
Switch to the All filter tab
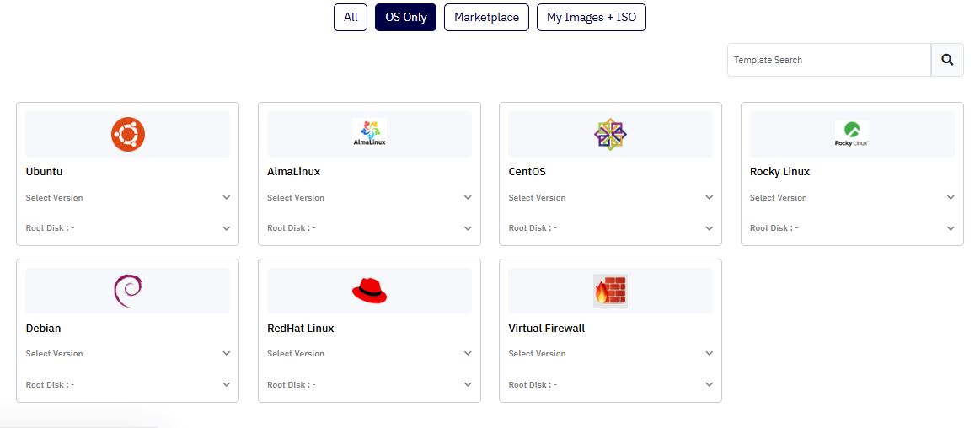(351, 17)
